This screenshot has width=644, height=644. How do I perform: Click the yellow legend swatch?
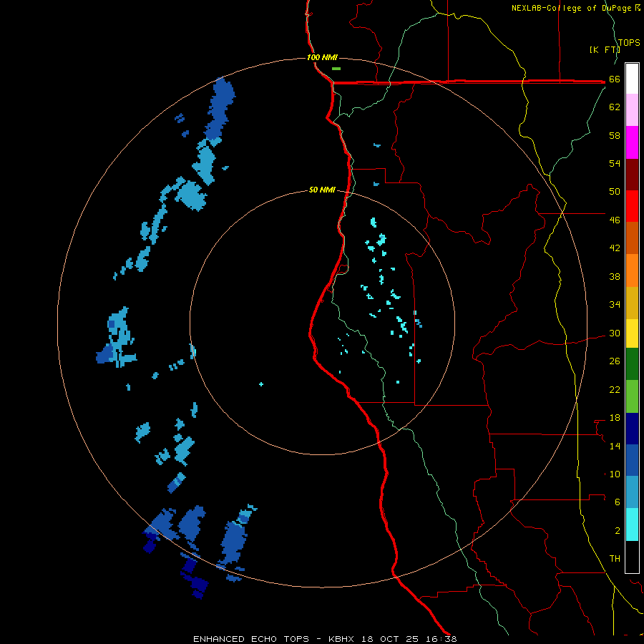click(x=632, y=333)
